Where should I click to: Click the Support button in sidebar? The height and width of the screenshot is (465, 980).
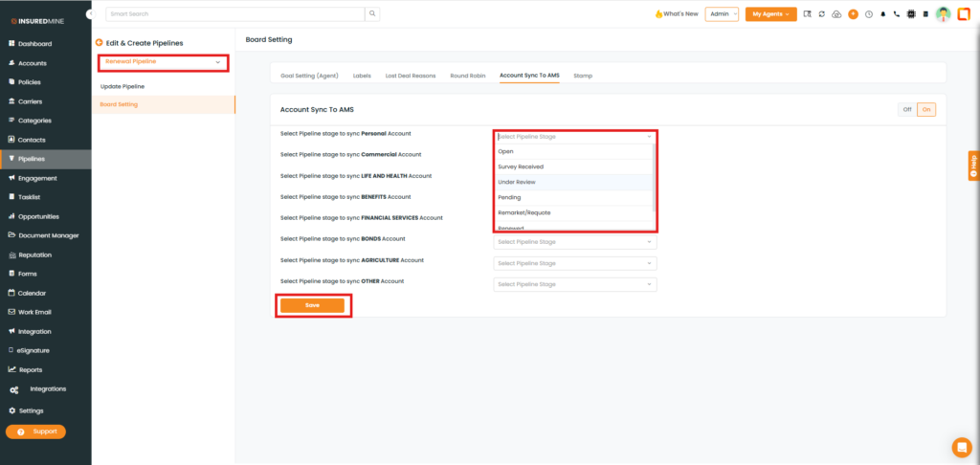point(35,432)
